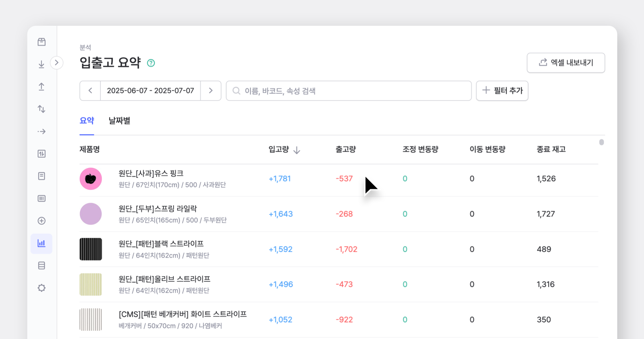Open the circled plus icon in sidebar
Image resolution: width=644 pixels, height=339 pixels.
click(41, 221)
